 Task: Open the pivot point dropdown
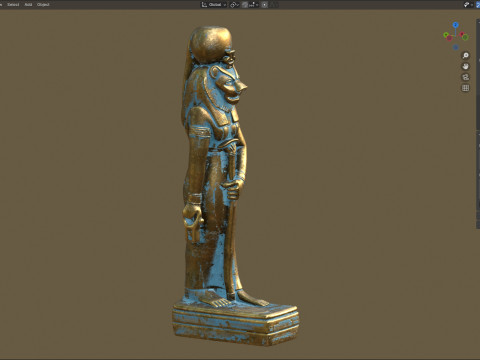coord(235,5)
